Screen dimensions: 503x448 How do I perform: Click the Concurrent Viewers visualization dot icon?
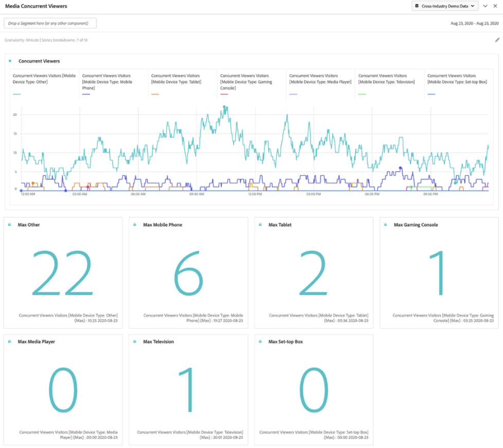point(10,61)
